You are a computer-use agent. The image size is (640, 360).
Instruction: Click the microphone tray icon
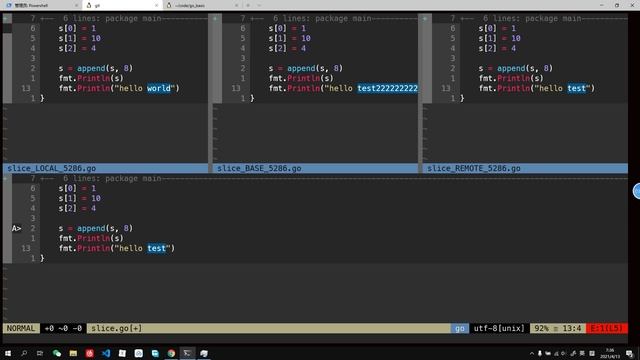[540, 353]
